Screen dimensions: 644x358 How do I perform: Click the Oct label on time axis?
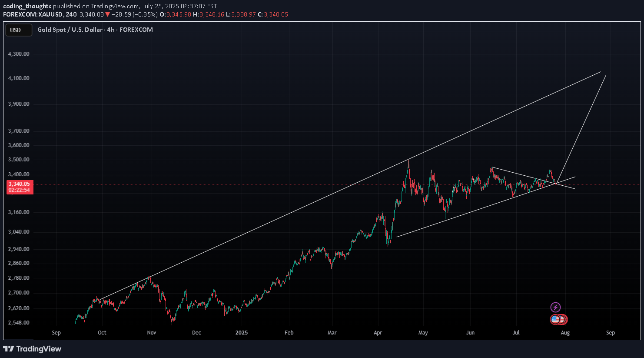tap(102, 333)
